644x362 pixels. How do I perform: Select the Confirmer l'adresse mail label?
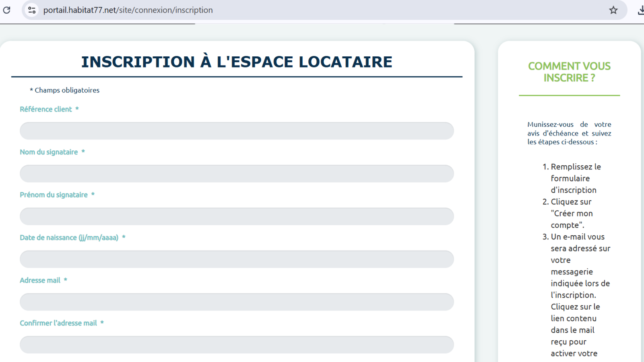pos(62,323)
